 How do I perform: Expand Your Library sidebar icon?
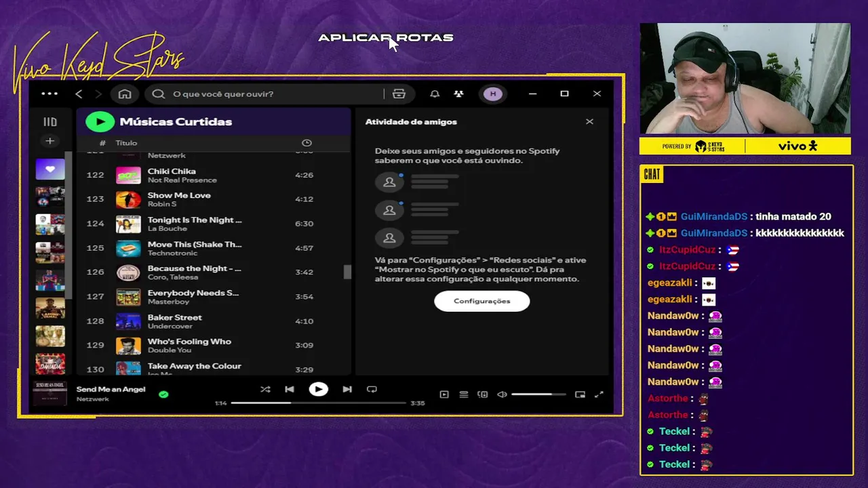pos(50,122)
